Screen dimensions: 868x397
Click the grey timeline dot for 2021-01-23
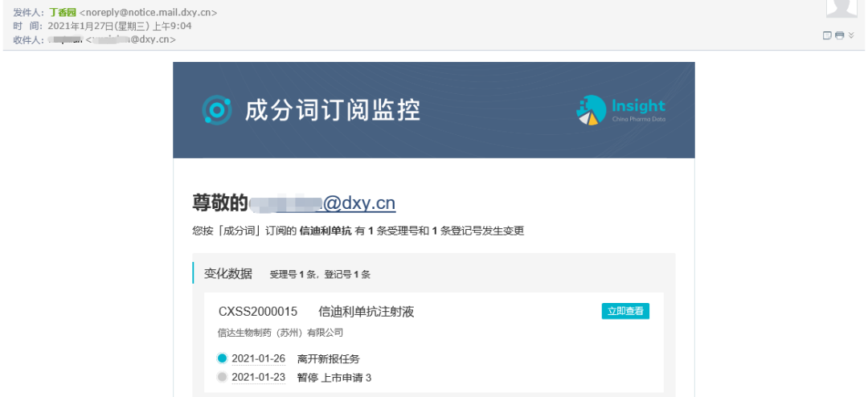(x=223, y=377)
